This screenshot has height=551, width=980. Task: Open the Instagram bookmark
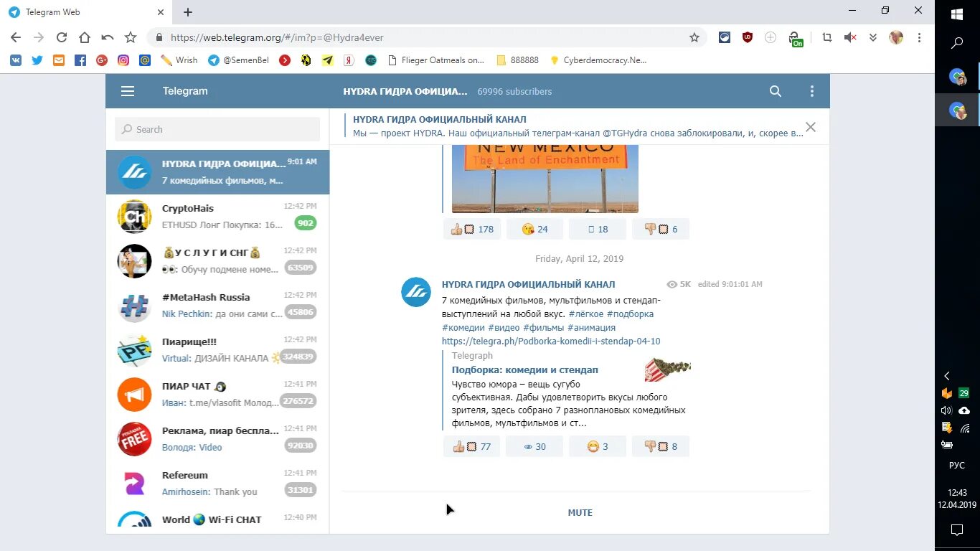[x=123, y=60]
